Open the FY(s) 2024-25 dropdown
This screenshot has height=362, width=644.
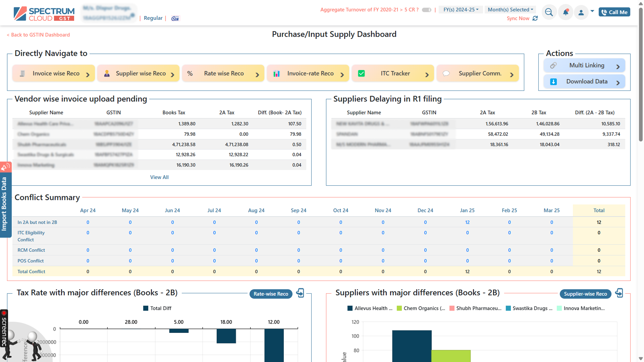[x=461, y=10]
